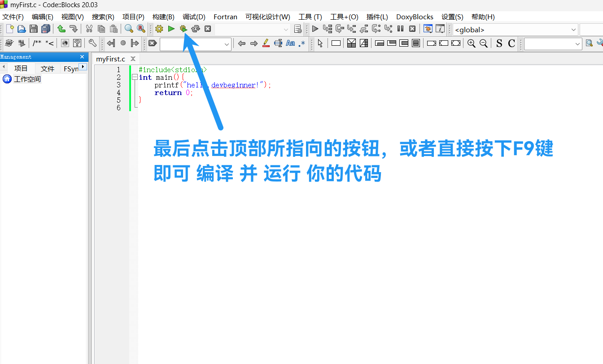The height and width of the screenshot is (364, 603).
Task: Open incremental search text dropdown
Action: point(196,44)
